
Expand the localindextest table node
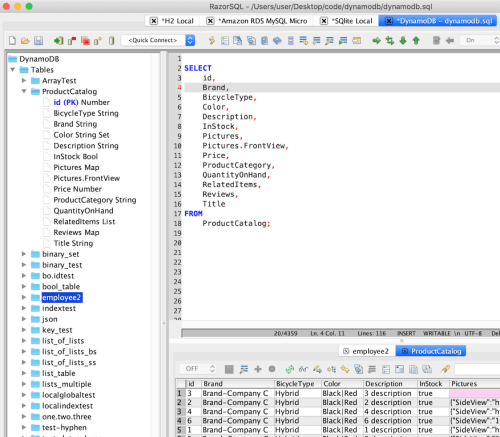click(x=24, y=405)
